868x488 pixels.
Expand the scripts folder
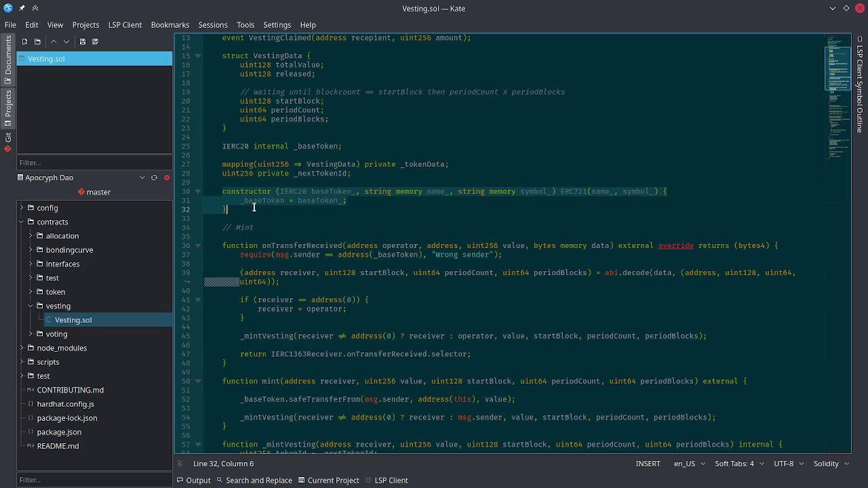coord(22,362)
